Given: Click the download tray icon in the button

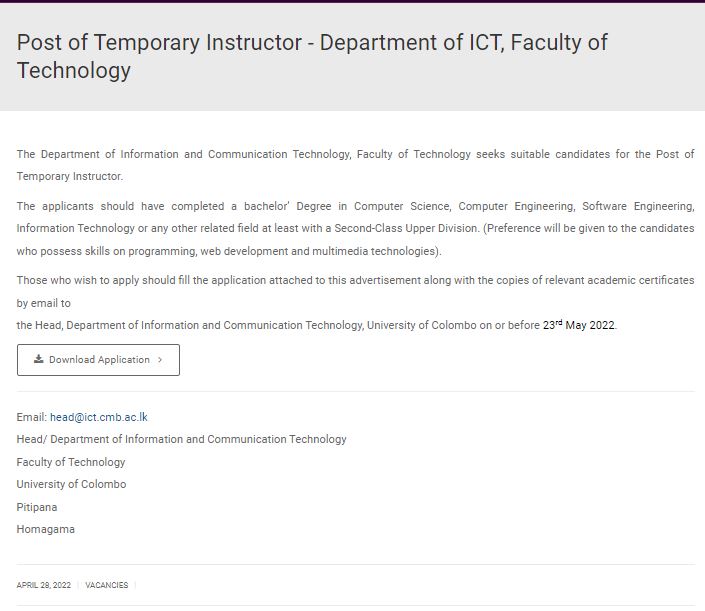Looking at the screenshot, I should (x=39, y=359).
